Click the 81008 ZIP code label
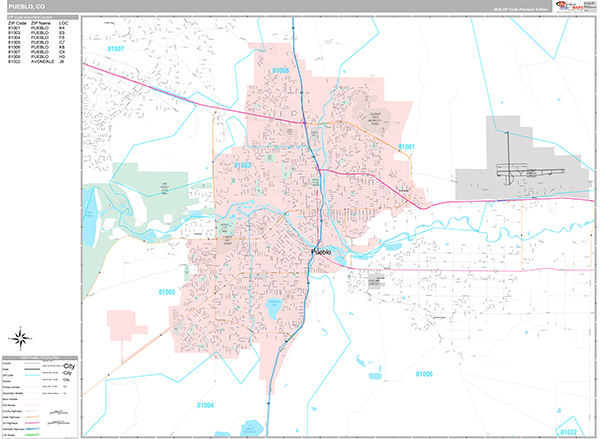The image size is (600, 439). (x=279, y=71)
